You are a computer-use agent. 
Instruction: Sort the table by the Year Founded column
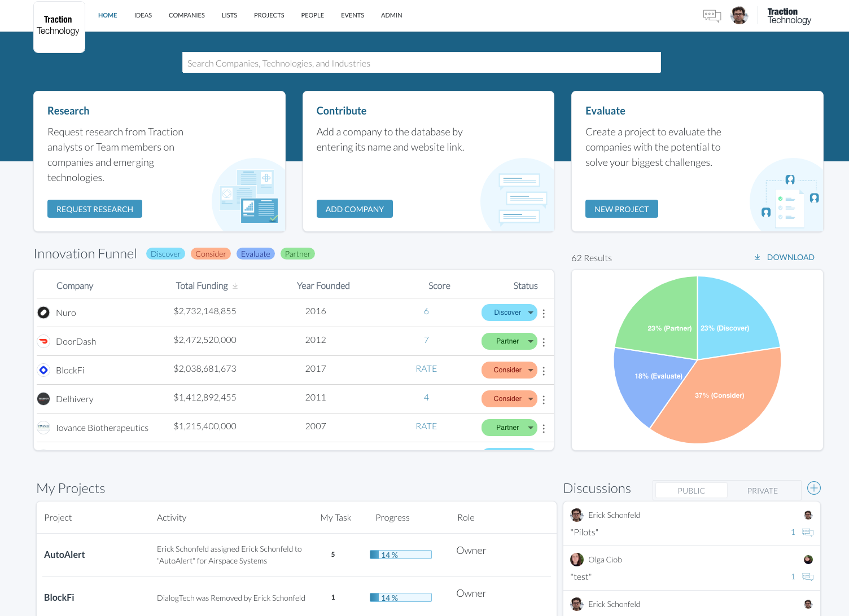coord(323,286)
